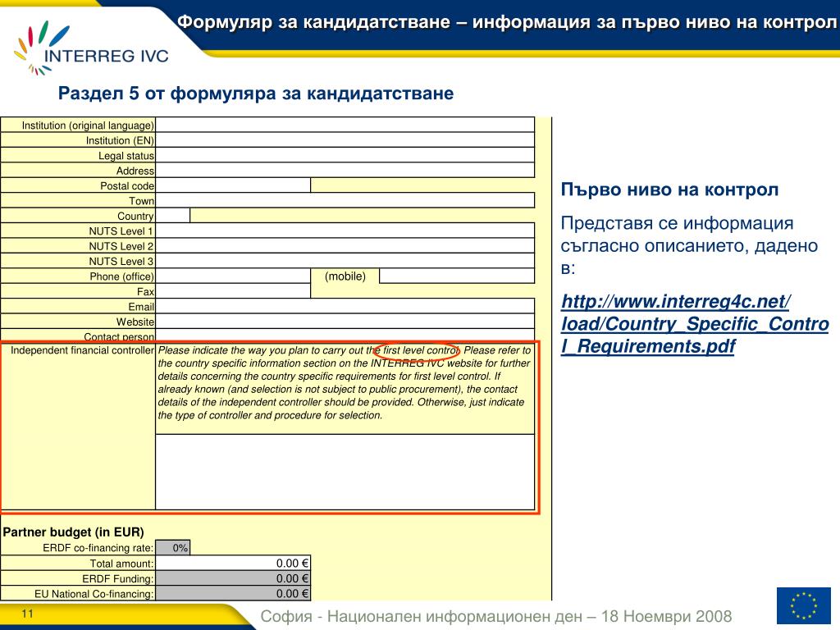Click the ERDF co-financing rate 0% cell
The width and height of the screenshot is (840, 630).
(173, 547)
